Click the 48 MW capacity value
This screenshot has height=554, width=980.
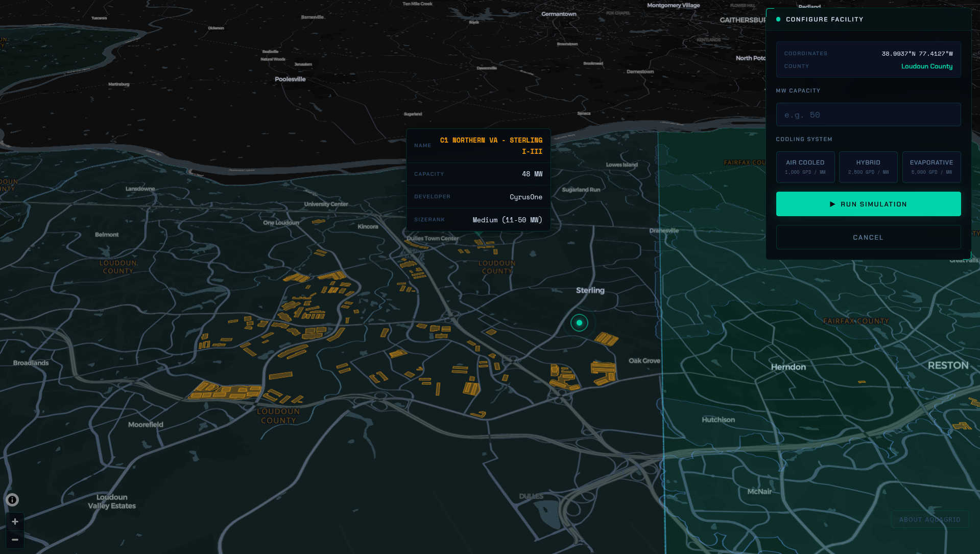pyautogui.click(x=532, y=174)
